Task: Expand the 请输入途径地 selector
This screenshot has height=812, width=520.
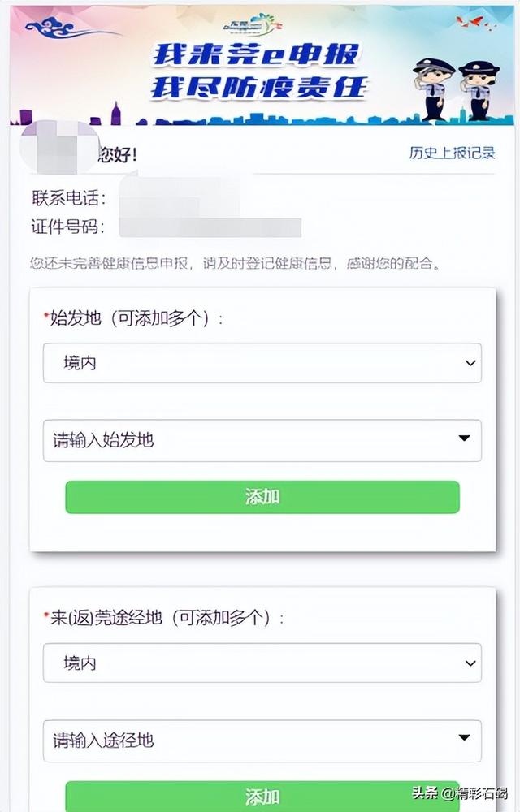Action: [x=260, y=740]
